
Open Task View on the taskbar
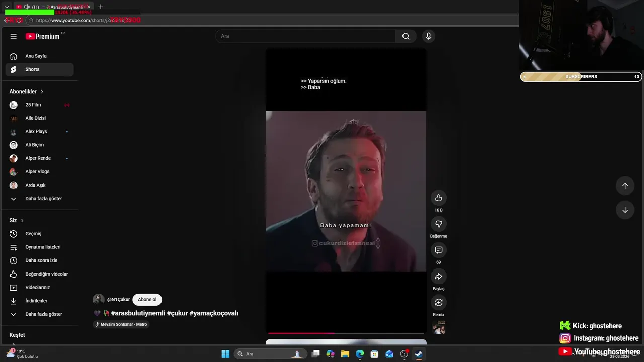click(x=315, y=354)
